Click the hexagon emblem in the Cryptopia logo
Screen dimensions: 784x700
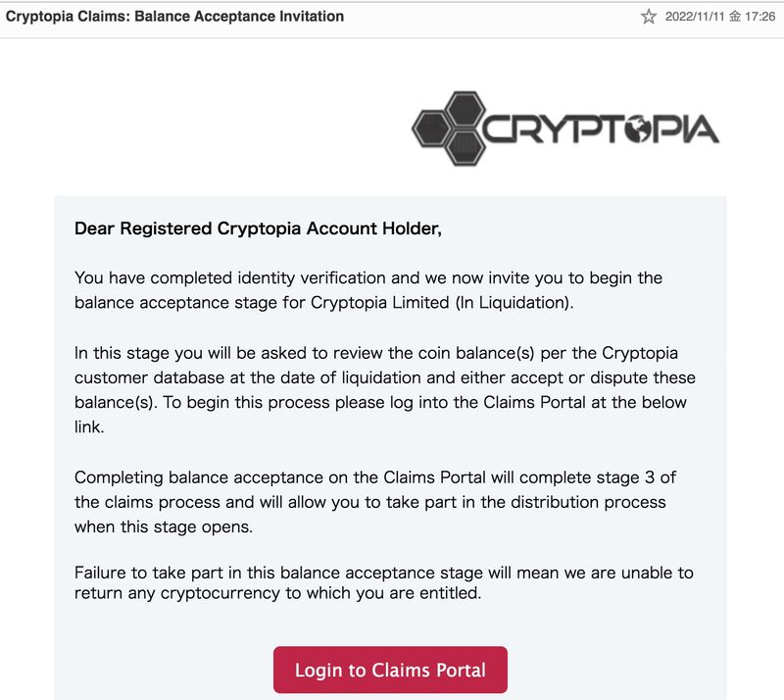450,127
